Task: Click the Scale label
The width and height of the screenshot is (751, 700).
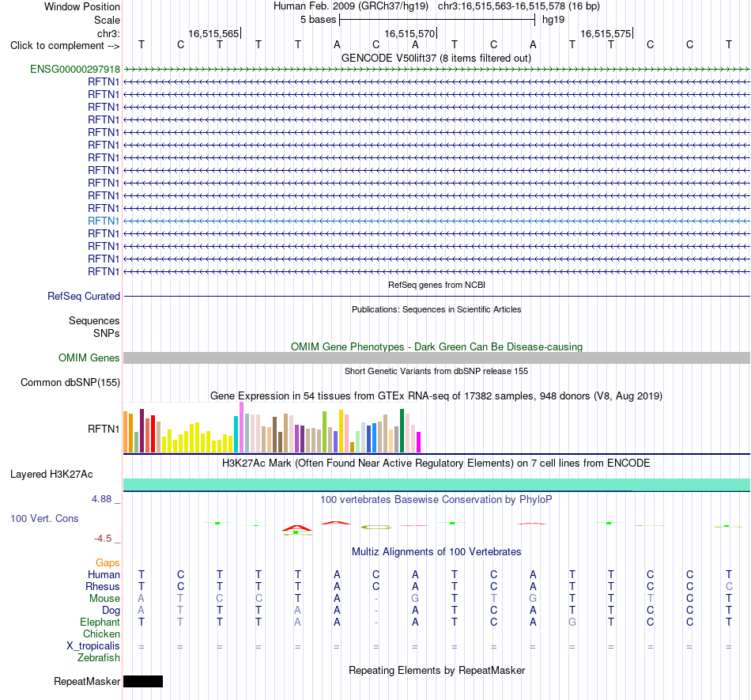Action: (x=107, y=20)
